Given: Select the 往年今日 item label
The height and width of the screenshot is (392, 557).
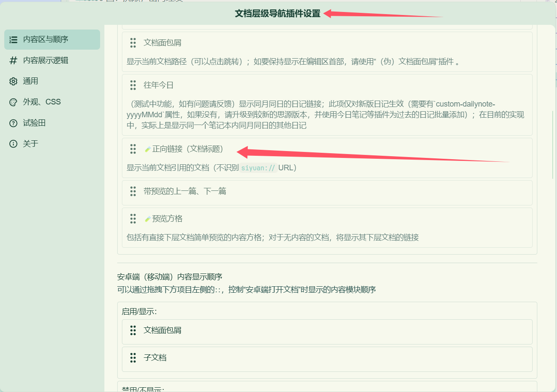Looking at the screenshot, I should [159, 85].
